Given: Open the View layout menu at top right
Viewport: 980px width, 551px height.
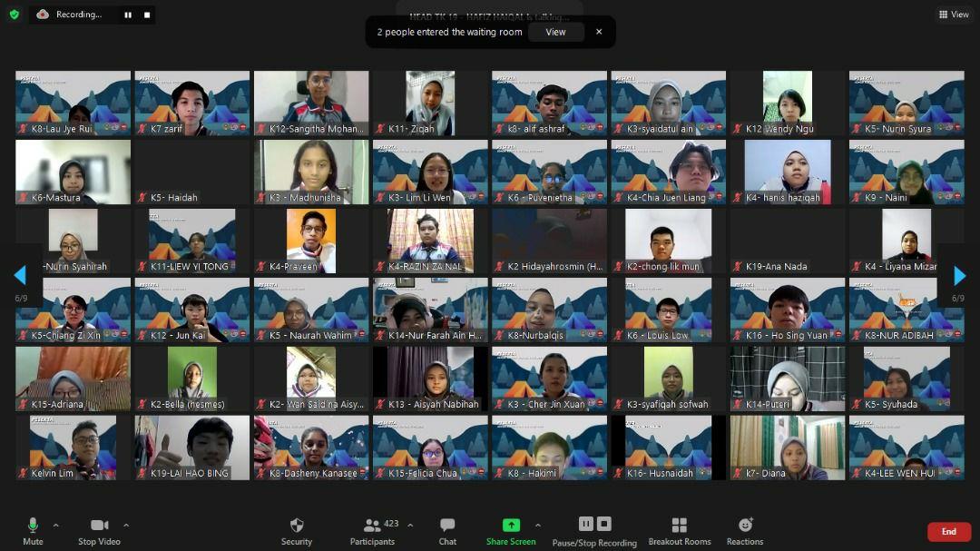Looking at the screenshot, I should coord(954,15).
